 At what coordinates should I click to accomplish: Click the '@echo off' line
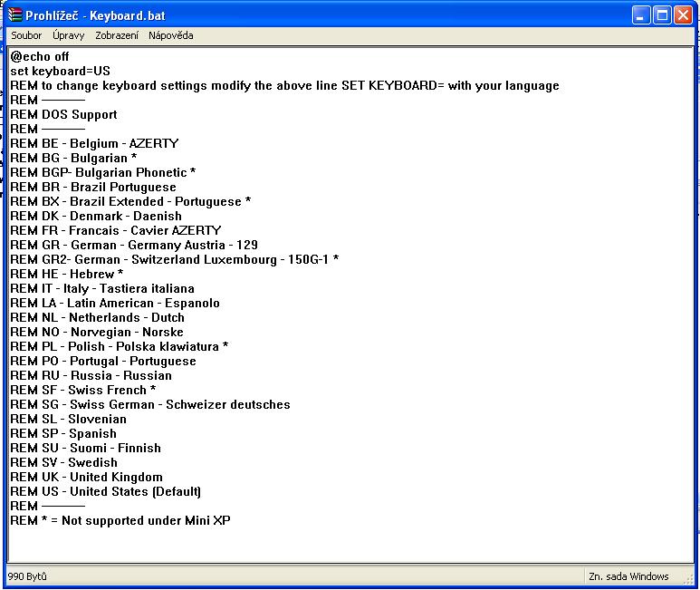[x=40, y=56]
